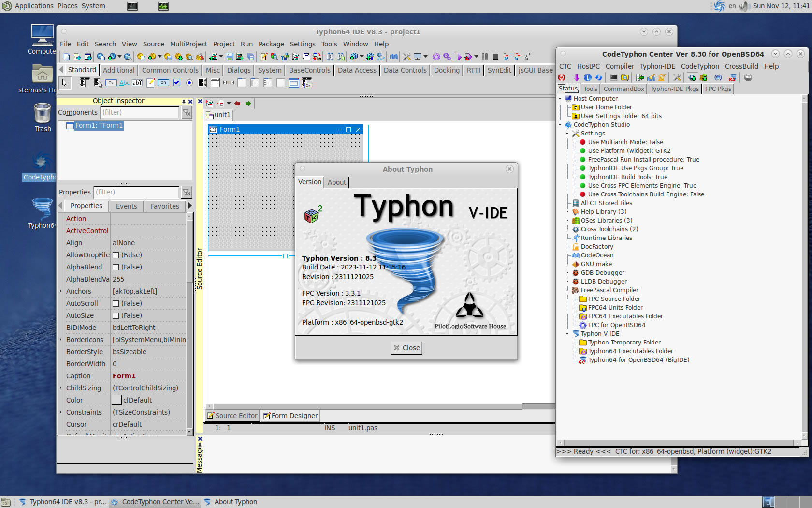Click the Color property swatch
The height and width of the screenshot is (508, 812).
pyautogui.click(x=116, y=400)
